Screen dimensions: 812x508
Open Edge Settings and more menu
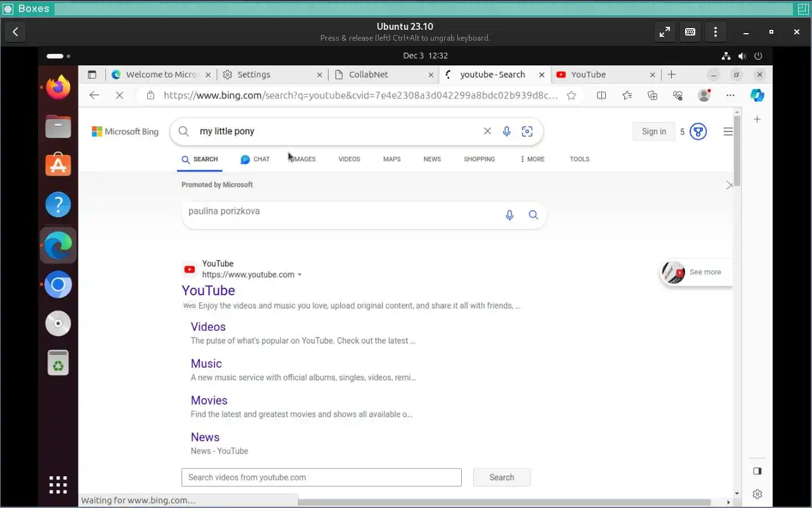coord(730,95)
